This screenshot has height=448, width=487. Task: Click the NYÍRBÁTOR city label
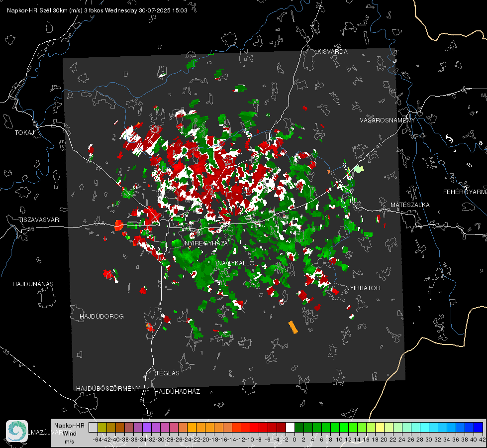[x=363, y=288]
